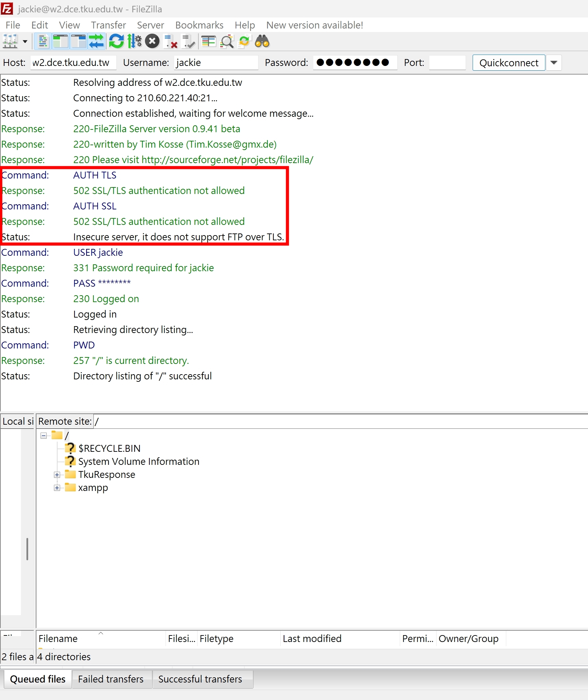Toggle synchronized browsing

245,42
